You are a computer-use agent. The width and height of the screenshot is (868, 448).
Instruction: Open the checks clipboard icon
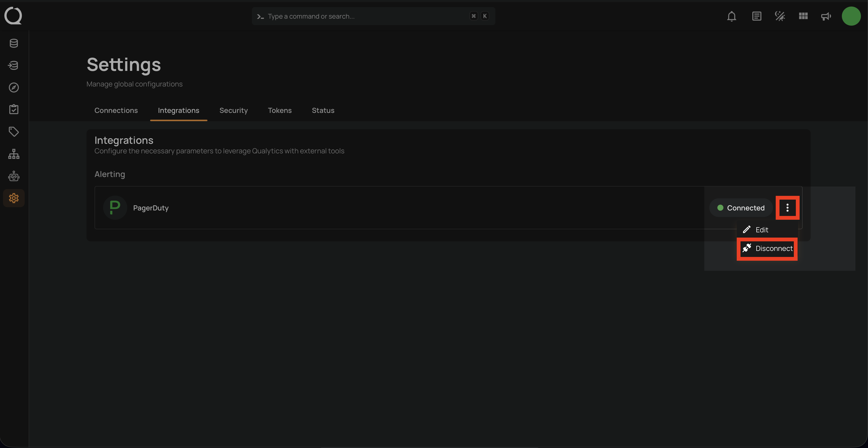click(14, 109)
